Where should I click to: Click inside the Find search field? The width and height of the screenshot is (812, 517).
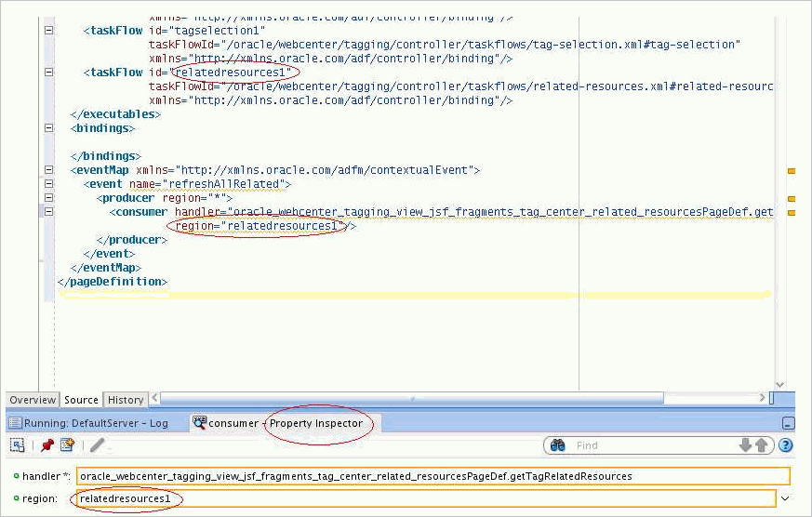click(654, 445)
